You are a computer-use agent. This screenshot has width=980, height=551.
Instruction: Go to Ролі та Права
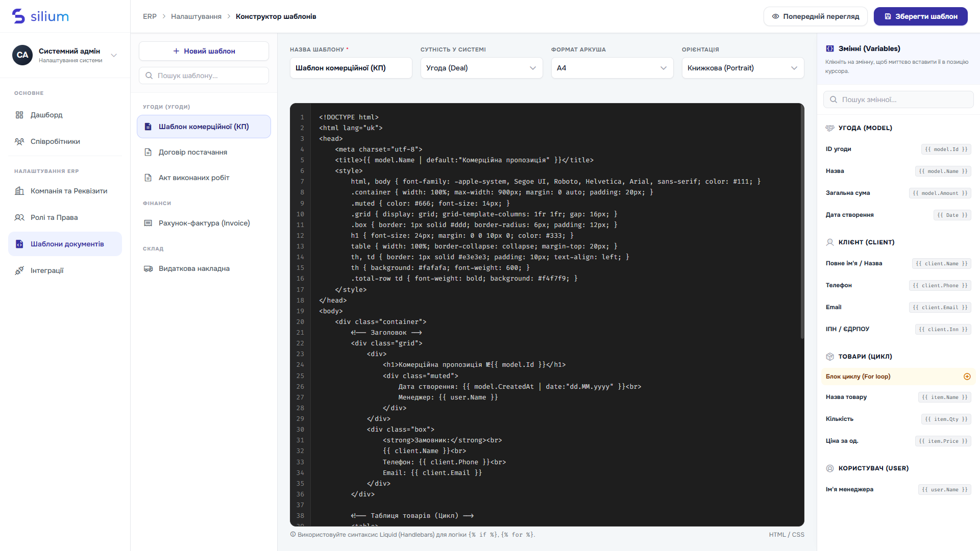[x=65, y=217]
